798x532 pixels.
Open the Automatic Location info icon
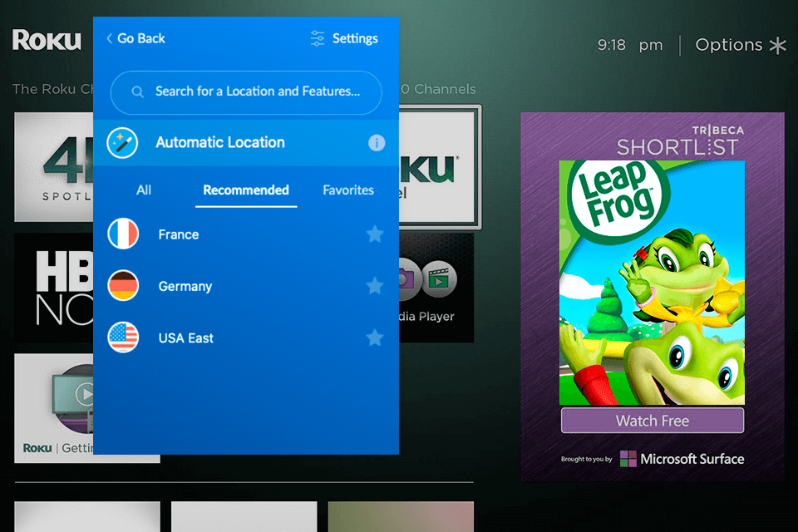[x=377, y=143]
